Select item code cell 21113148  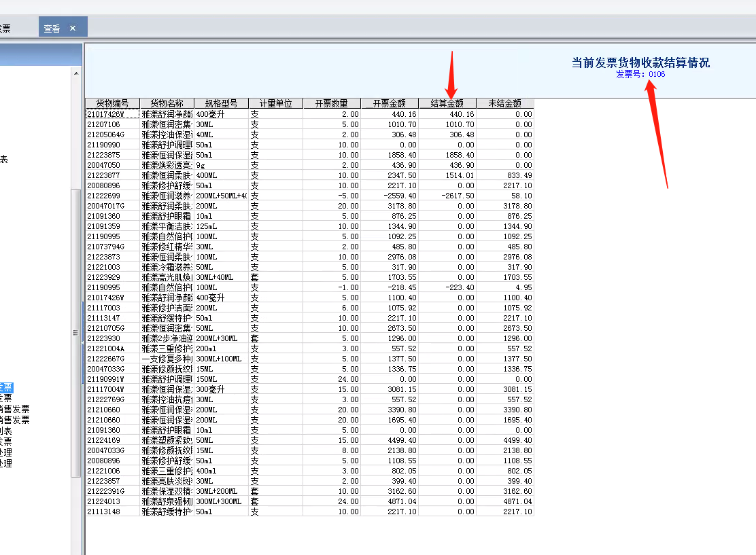112,512
